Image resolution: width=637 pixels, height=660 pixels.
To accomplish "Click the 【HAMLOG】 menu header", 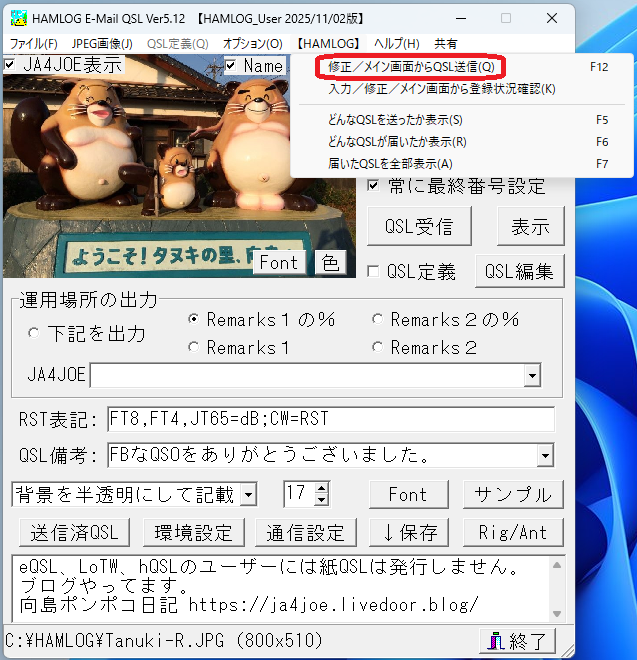I will [328, 43].
